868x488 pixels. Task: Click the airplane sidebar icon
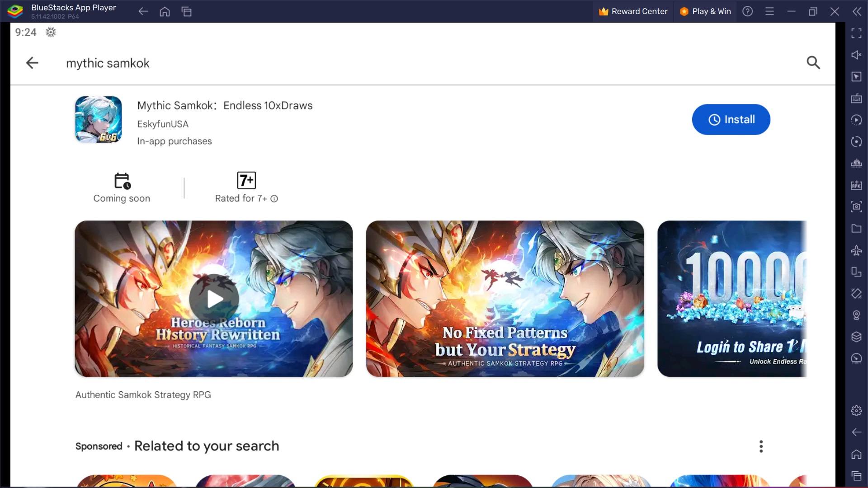point(856,250)
